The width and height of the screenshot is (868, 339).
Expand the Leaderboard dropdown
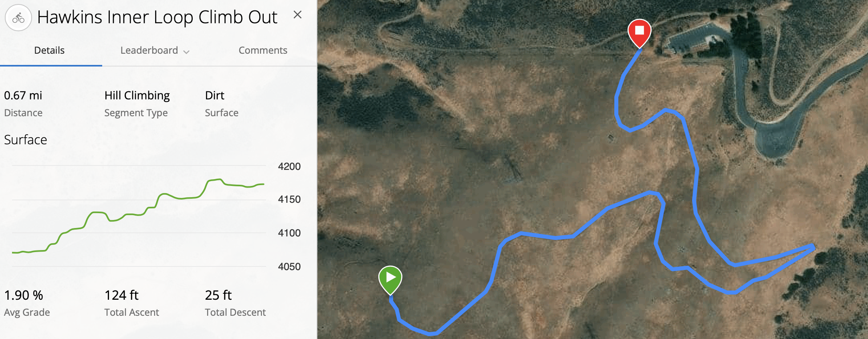coord(155,50)
